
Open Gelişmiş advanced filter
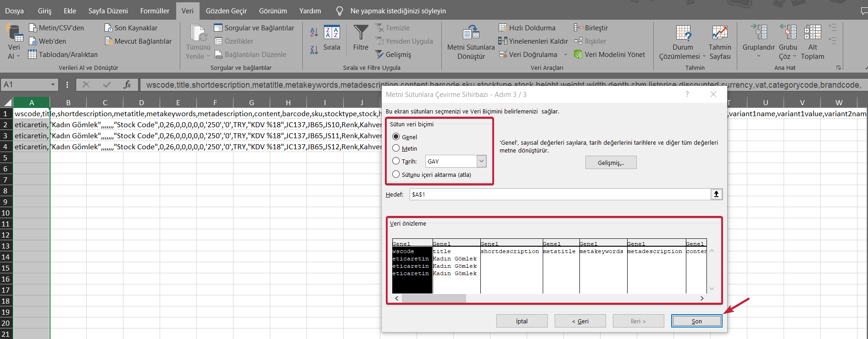click(393, 54)
